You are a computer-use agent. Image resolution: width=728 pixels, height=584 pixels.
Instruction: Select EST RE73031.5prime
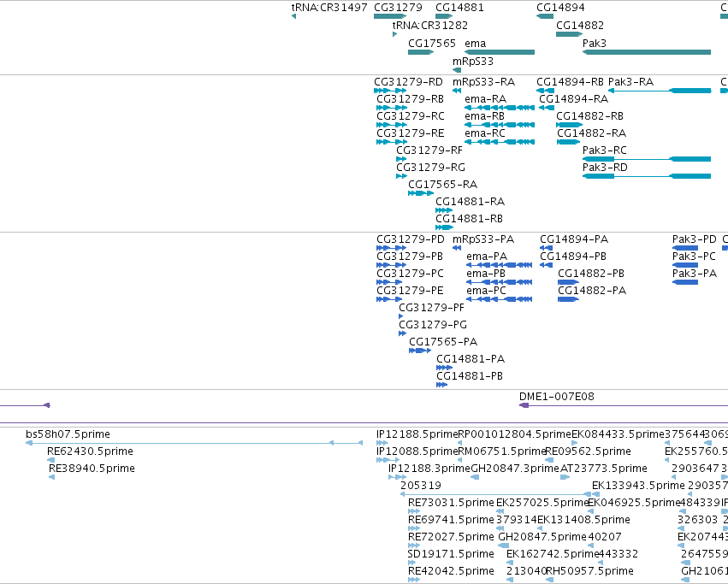451,504
